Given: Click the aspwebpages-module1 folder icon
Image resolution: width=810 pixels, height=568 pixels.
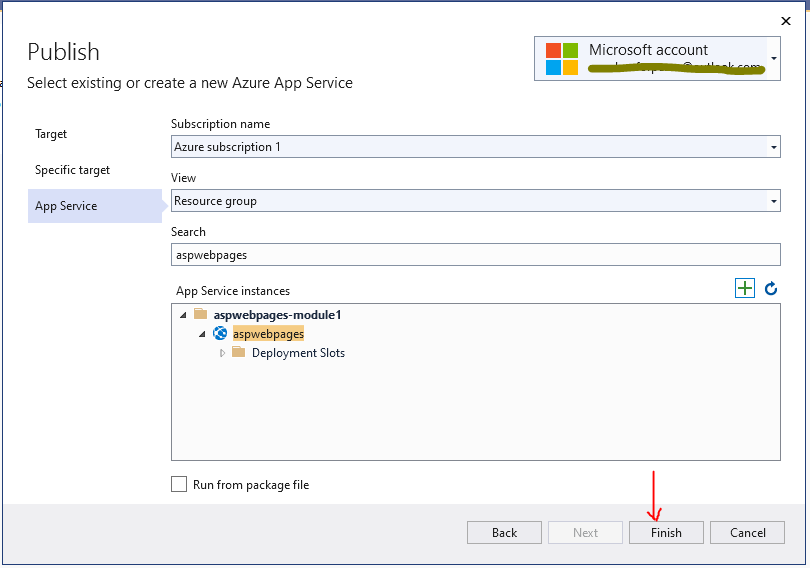Looking at the screenshot, I should tap(200, 314).
